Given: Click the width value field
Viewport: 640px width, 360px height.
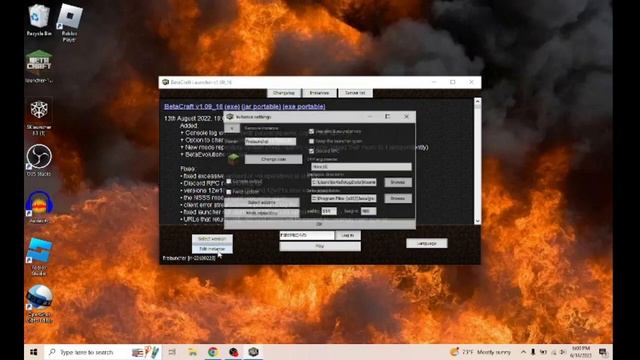Looking at the screenshot, I should tap(329, 211).
